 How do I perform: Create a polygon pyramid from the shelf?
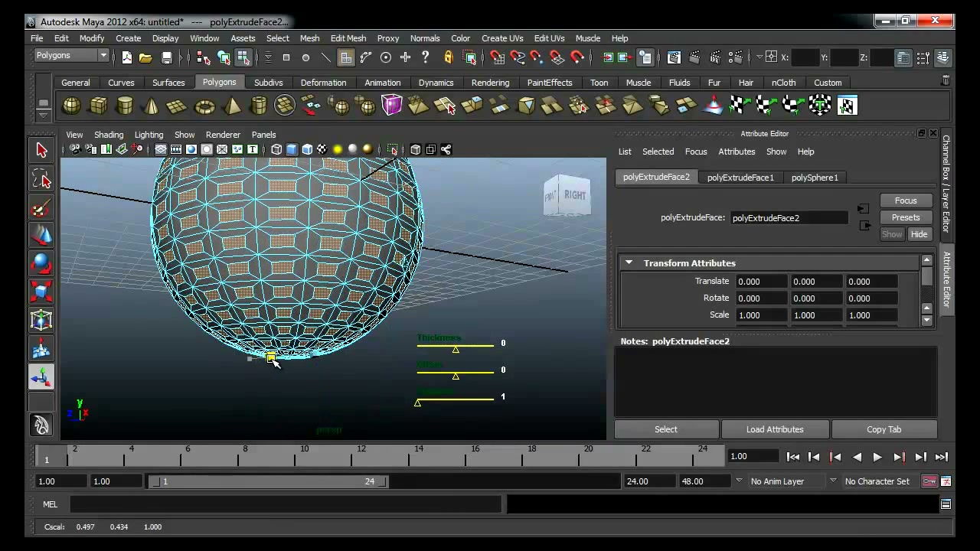click(x=231, y=106)
